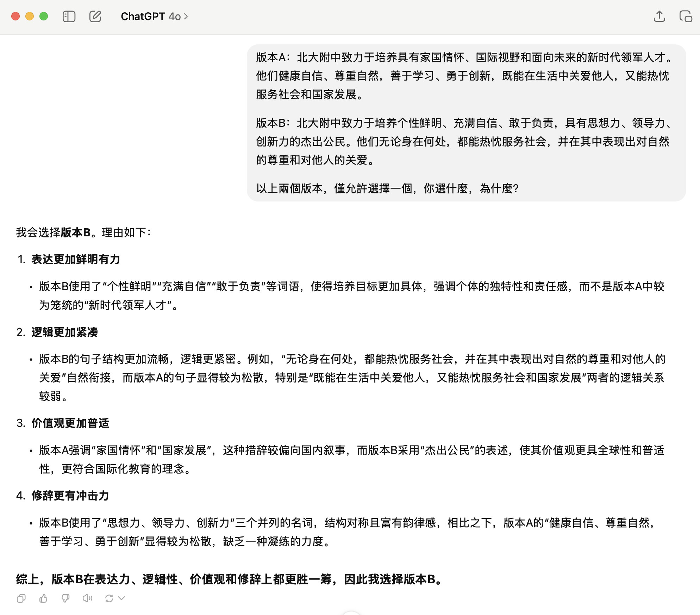Select the 4o model label
The height and width of the screenshot is (615, 700).
174,17
